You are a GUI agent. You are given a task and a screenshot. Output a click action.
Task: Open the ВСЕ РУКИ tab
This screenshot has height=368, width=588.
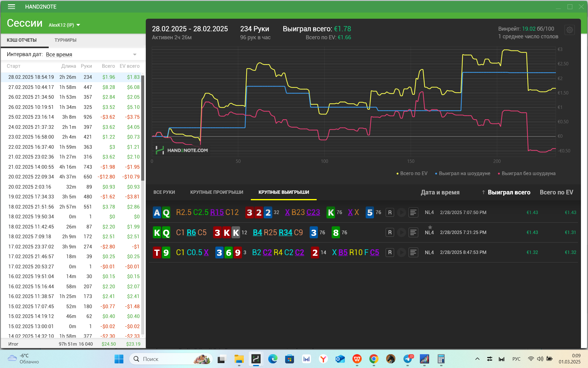point(164,192)
